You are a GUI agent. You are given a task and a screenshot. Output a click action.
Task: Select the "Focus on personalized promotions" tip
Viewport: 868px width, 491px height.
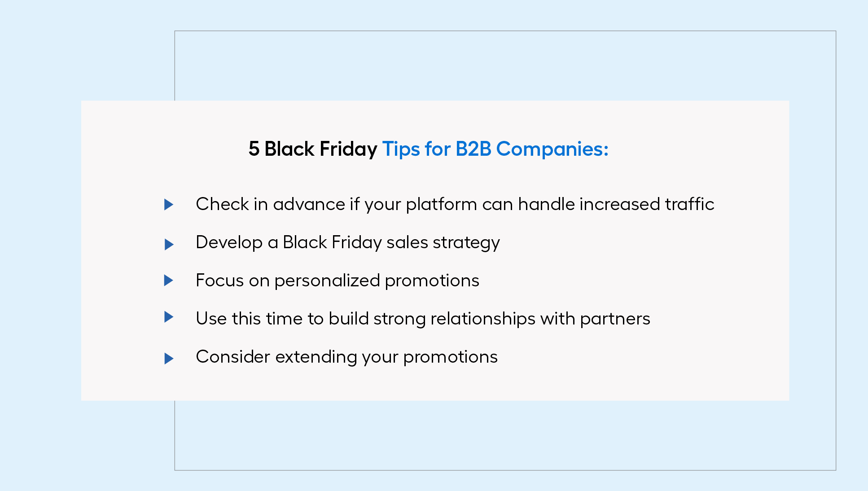[338, 281]
